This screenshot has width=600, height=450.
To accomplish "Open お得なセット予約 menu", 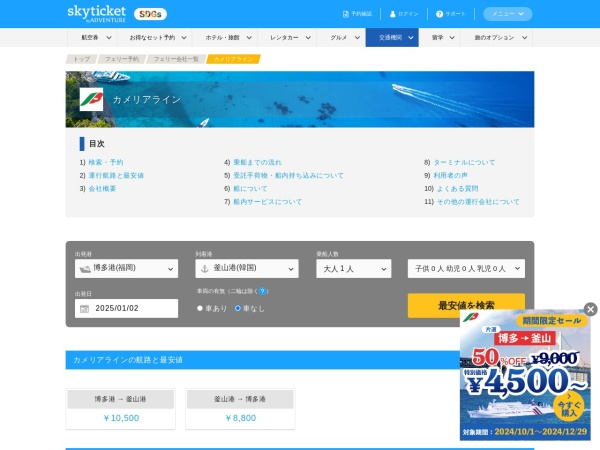I will tap(158, 38).
